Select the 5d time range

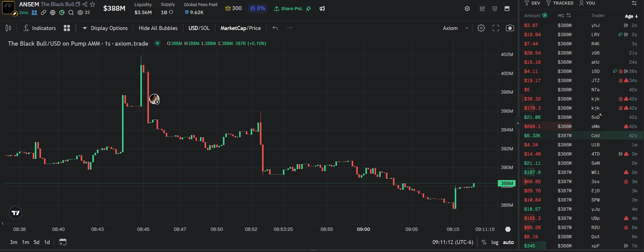pos(36,242)
